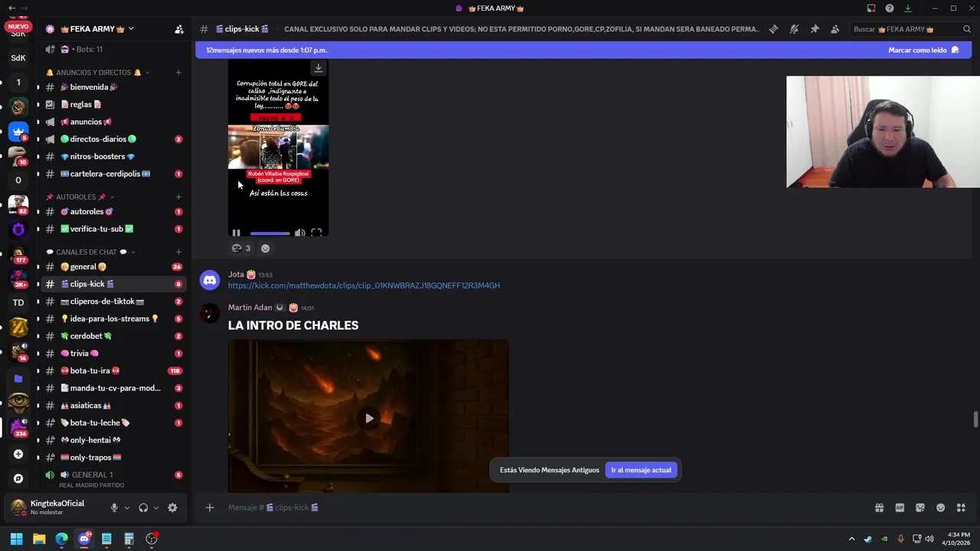Seek using the video progress bar
This screenshot has height=551, width=980.
[269, 233]
